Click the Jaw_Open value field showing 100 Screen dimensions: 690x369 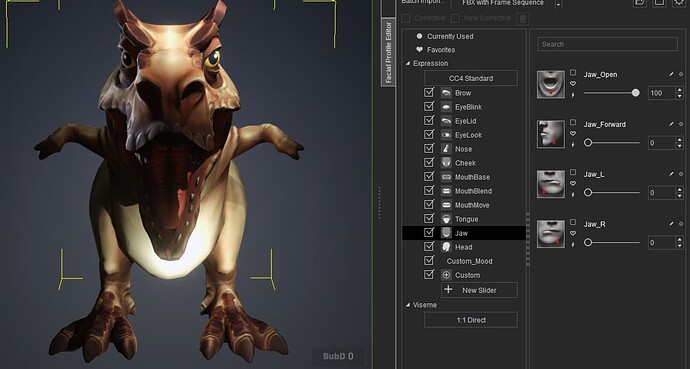click(661, 93)
